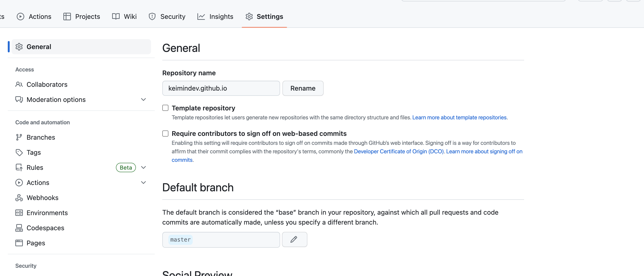Expand sidebar Actions settings chevron
This screenshot has height=276, width=644.
[143, 182]
